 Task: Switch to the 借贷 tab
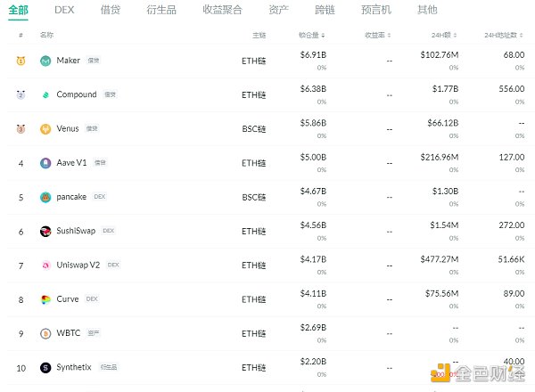tap(111, 10)
